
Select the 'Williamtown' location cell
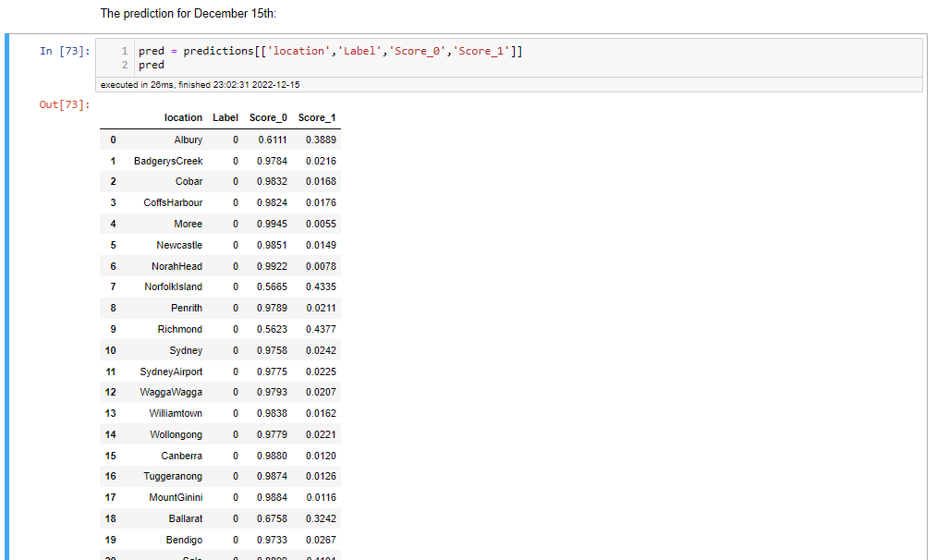pos(176,414)
